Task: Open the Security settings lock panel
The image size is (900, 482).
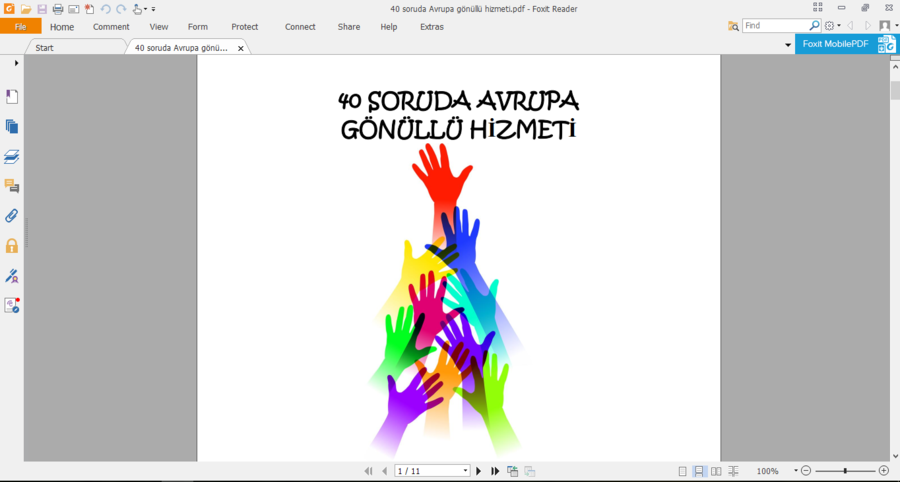Action: (x=12, y=246)
